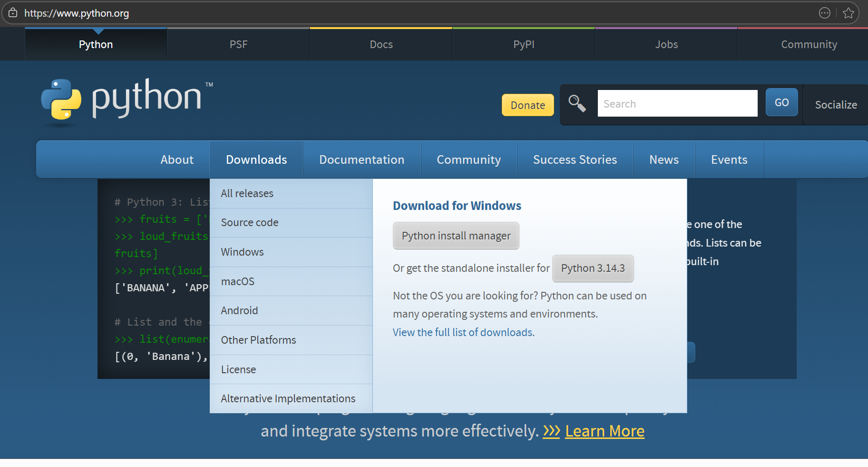Screen dimensions: 868x467
Task: Download Python 3.14.3 standalone installer
Action: (593, 268)
